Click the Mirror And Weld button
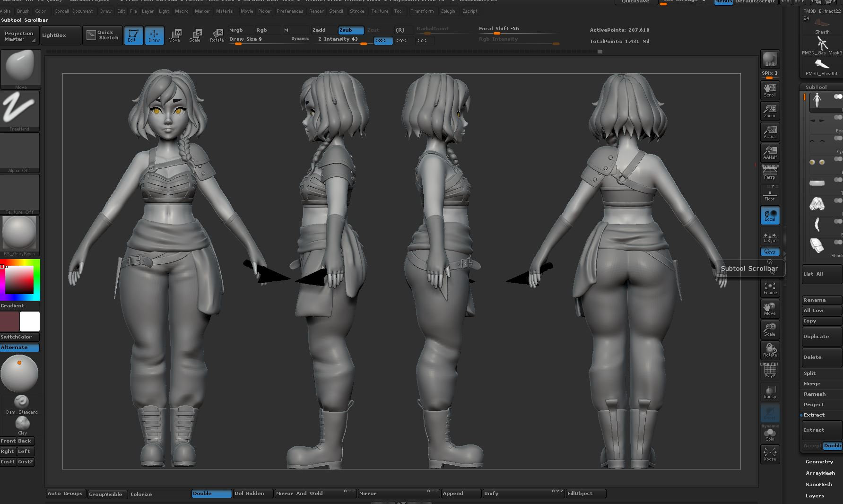 (315, 494)
